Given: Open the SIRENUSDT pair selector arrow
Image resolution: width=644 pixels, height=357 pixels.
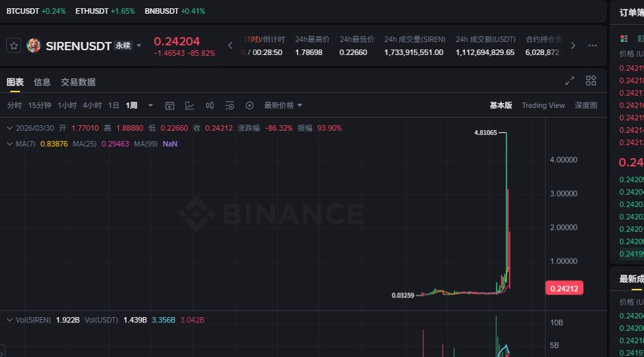Looking at the screenshot, I should click(139, 45).
